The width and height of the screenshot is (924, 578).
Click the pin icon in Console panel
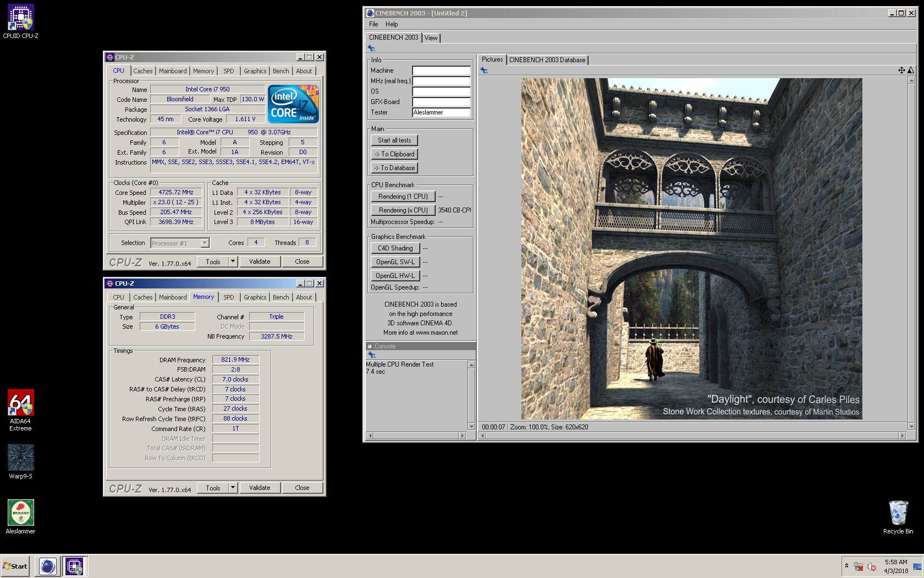tap(372, 355)
